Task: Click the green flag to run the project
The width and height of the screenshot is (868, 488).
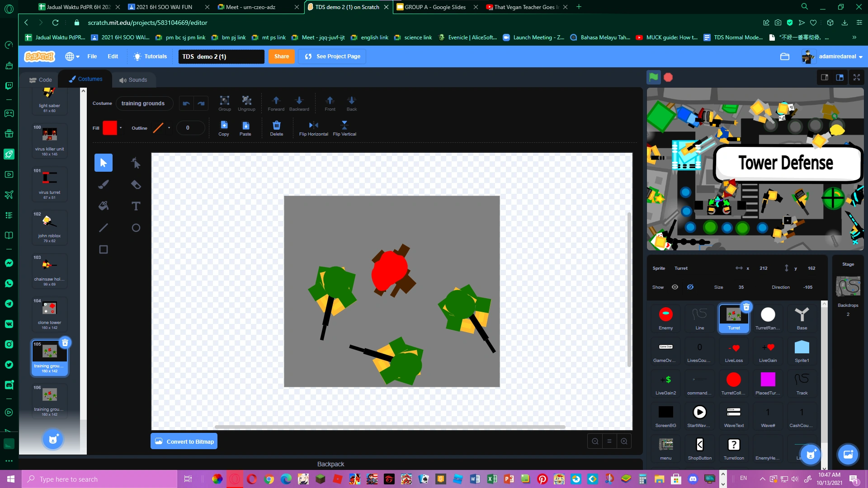Action: pos(653,77)
